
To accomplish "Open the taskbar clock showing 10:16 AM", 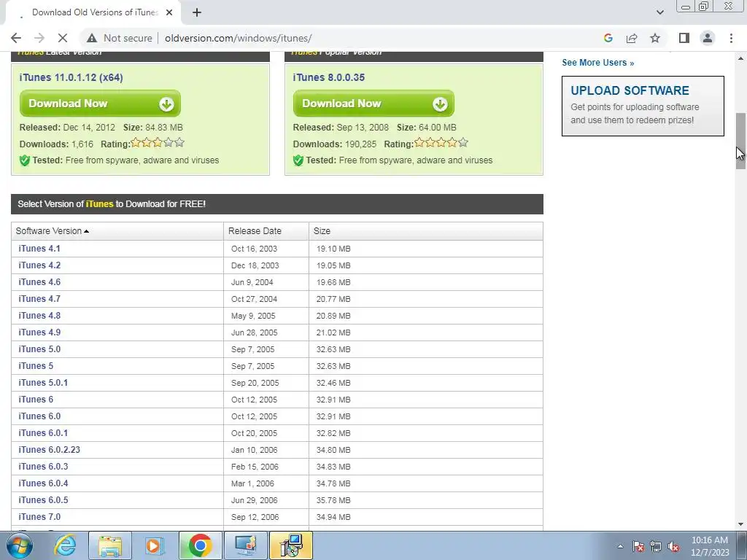I will 710,546.
